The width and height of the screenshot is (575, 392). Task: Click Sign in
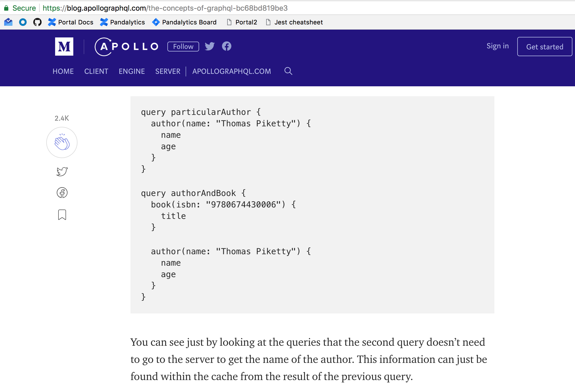(497, 46)
